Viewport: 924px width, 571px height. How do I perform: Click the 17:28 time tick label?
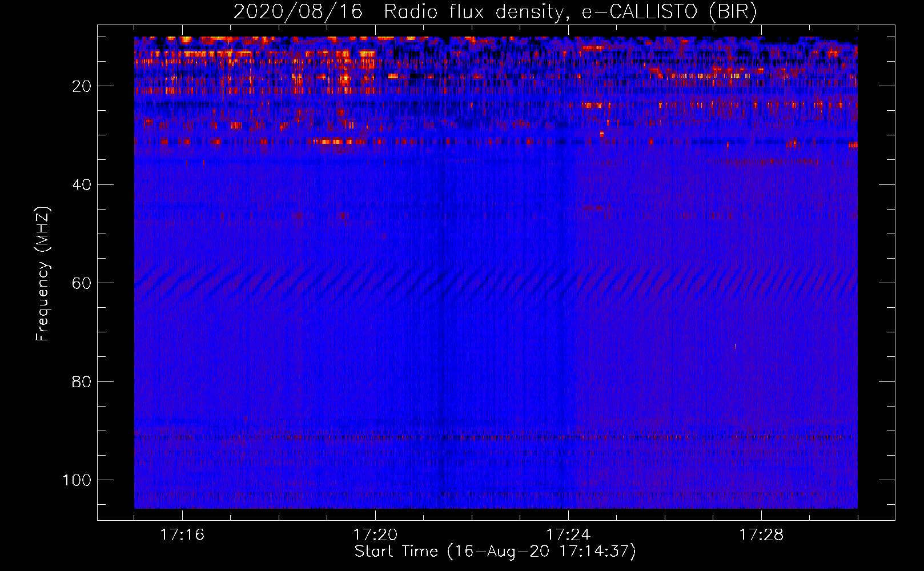(x=761, y=535)
